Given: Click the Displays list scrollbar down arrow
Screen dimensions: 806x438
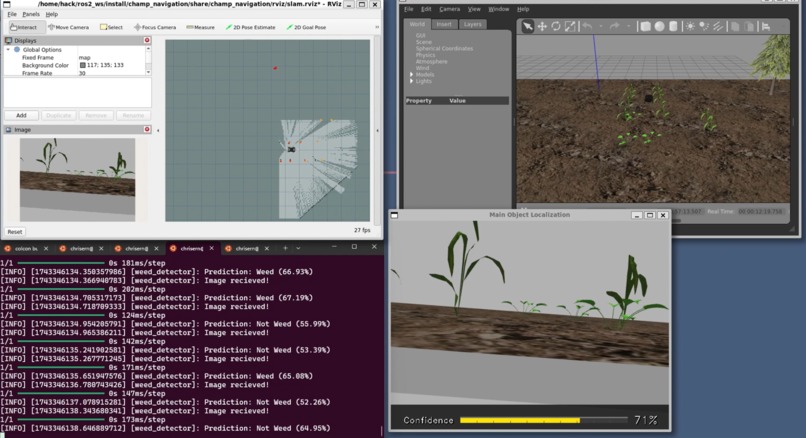Looking at the screenshot, I should pyautogui.click(x=149, y=72).
